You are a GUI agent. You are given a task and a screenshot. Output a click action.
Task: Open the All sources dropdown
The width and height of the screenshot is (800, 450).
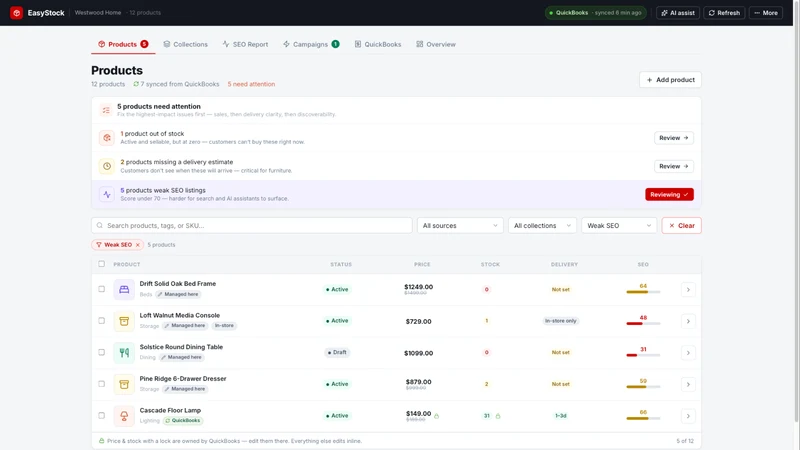click(460, 226)
